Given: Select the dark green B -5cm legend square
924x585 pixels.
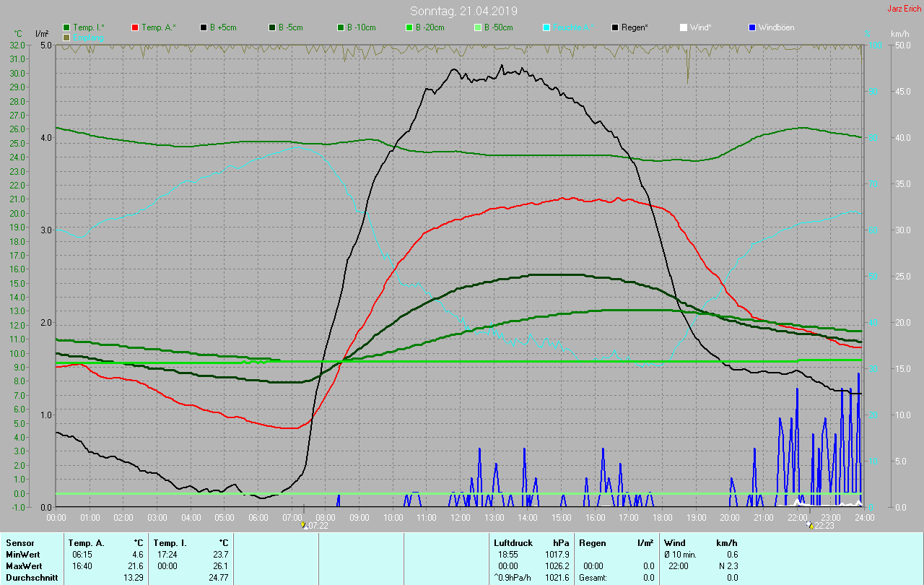Looking at the screenshot, I should point(272,27).
